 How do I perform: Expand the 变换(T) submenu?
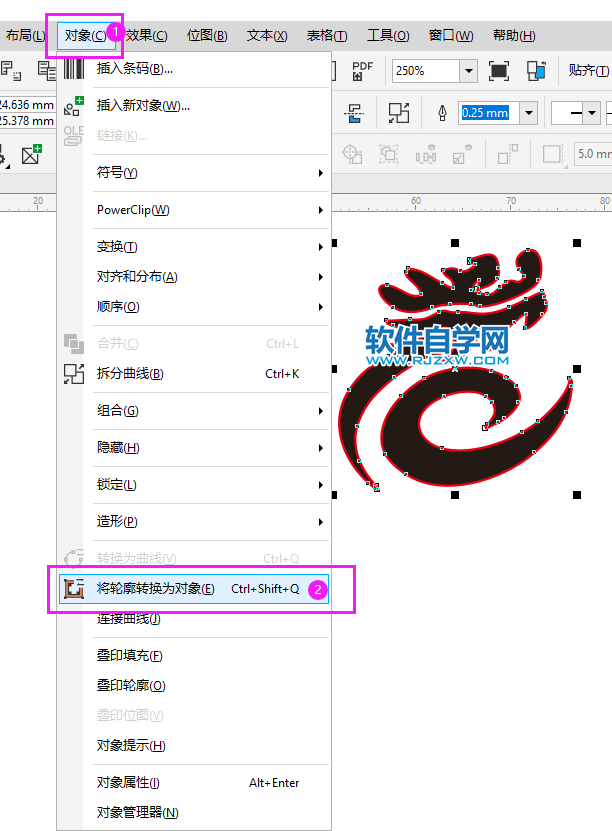coord(194,247)
